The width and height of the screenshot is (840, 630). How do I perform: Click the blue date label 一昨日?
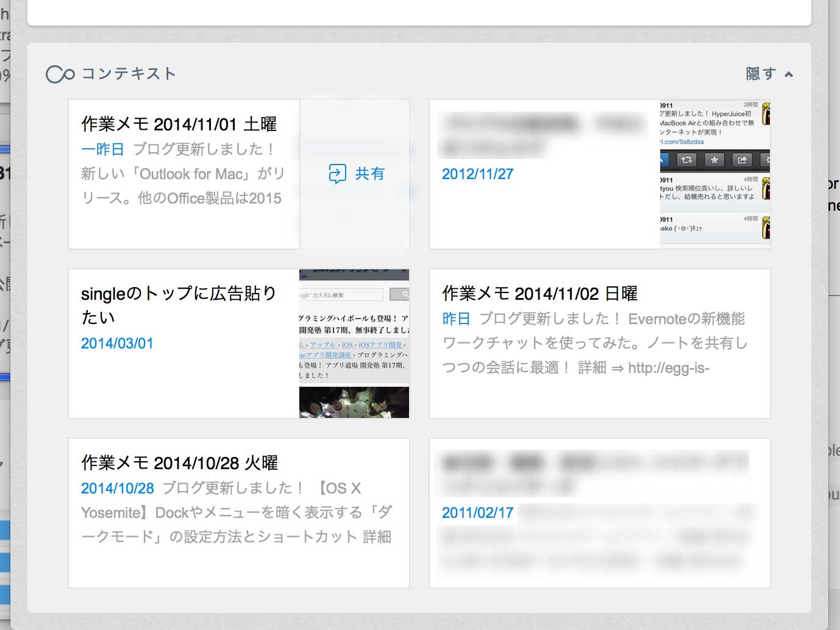102,149
